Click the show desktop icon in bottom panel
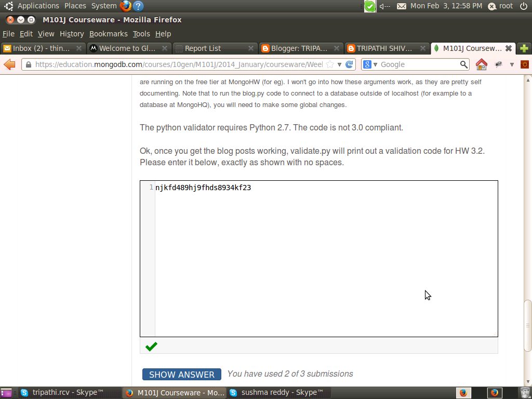 point(6,393)
